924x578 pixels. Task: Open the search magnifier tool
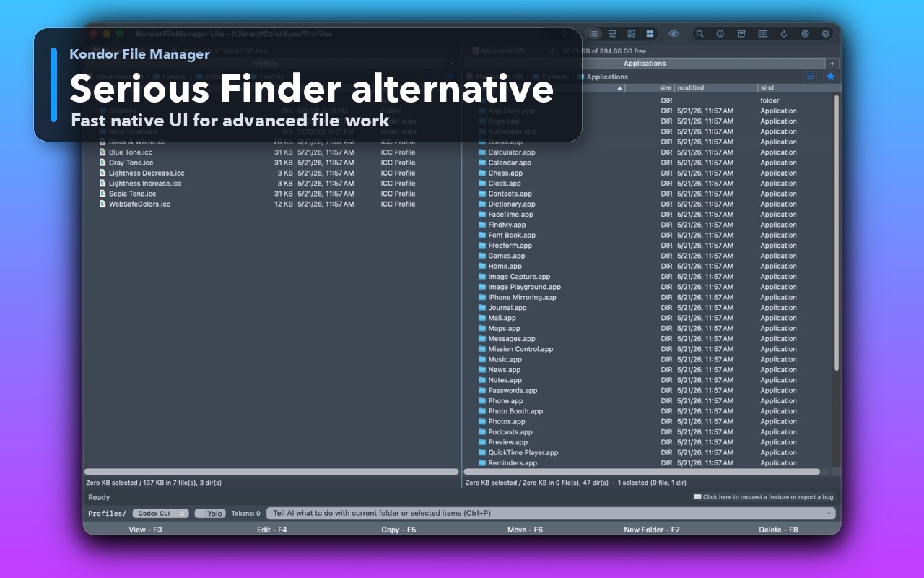point(699,34)
